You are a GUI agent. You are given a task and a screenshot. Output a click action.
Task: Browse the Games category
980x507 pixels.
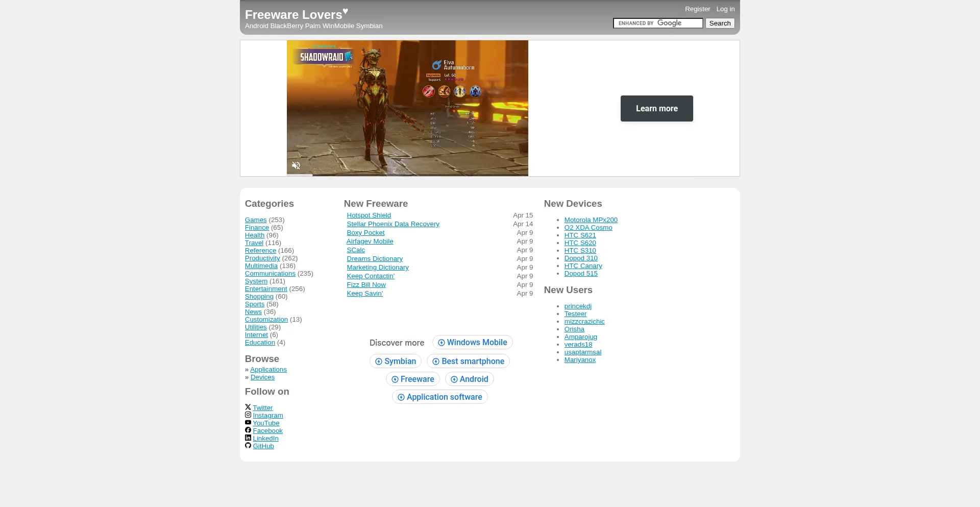point(255,220)
